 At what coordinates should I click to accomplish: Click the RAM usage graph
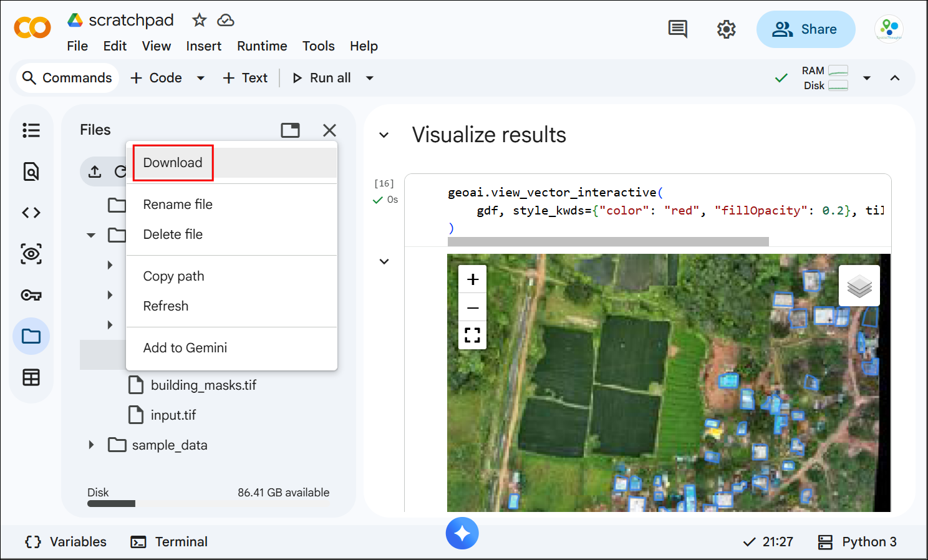(x=838, y=70)
